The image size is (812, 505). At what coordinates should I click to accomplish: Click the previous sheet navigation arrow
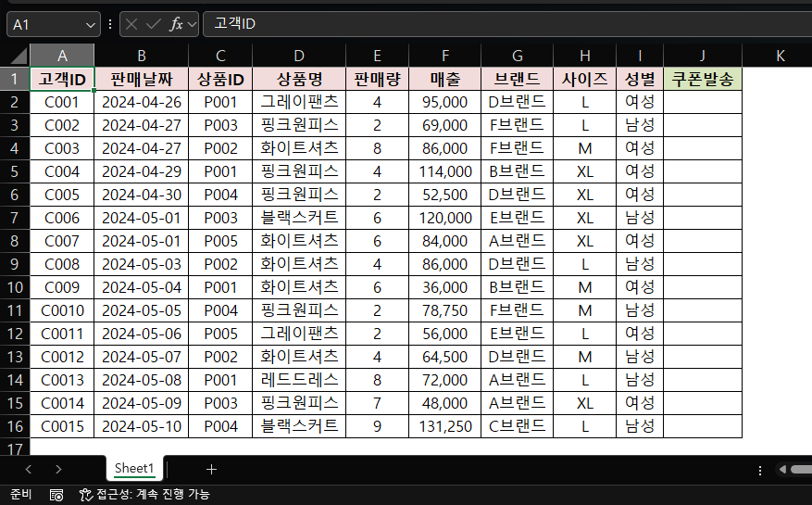29,469
